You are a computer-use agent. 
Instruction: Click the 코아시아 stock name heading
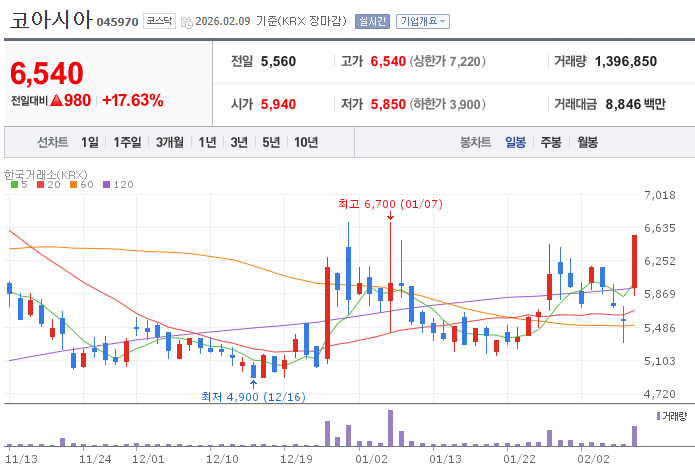click(51, 20)
